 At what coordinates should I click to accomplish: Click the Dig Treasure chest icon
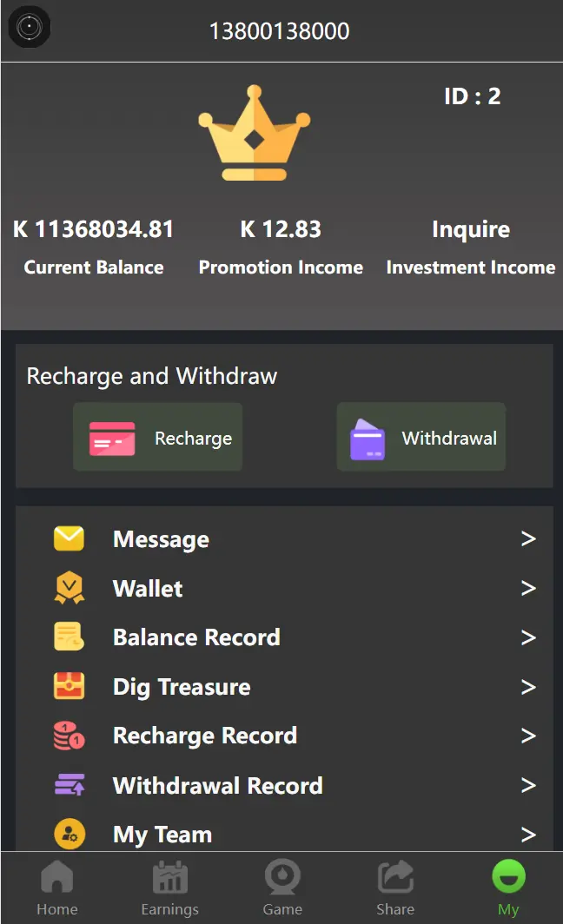70,687
